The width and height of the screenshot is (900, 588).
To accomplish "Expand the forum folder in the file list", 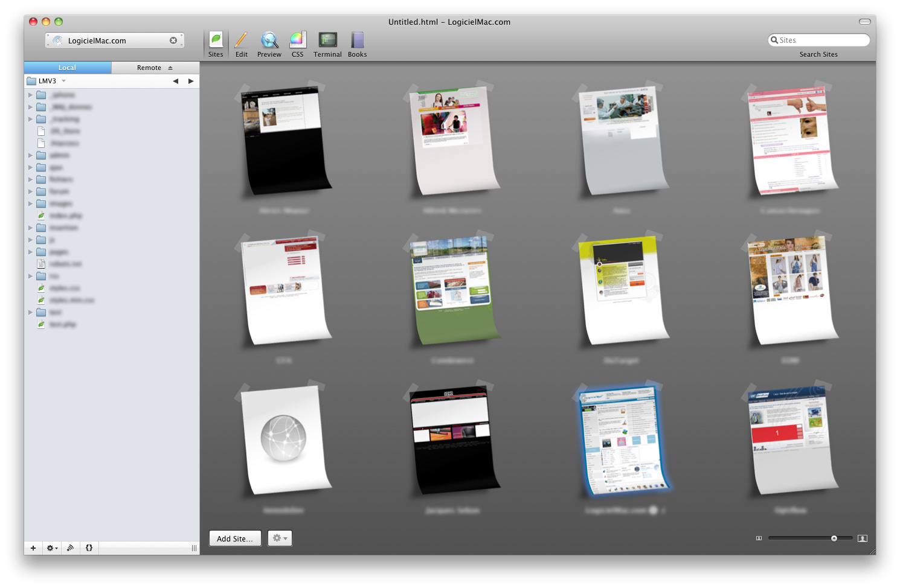I will (x=30, y=191).
